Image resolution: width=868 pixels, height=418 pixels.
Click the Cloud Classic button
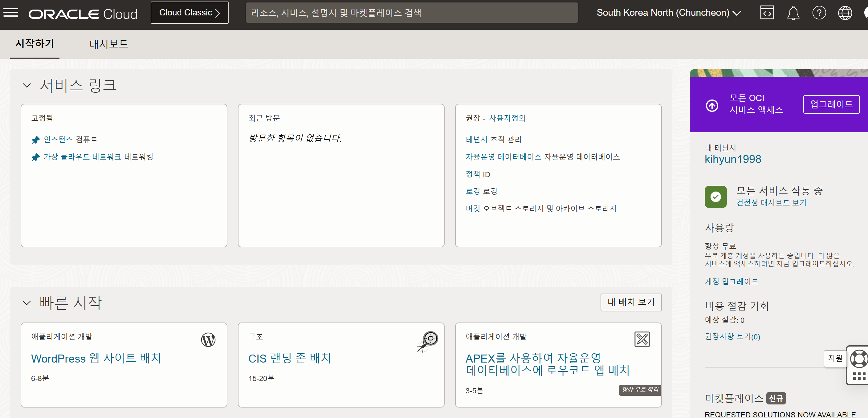pyautogui.click(x=189, y=13)
